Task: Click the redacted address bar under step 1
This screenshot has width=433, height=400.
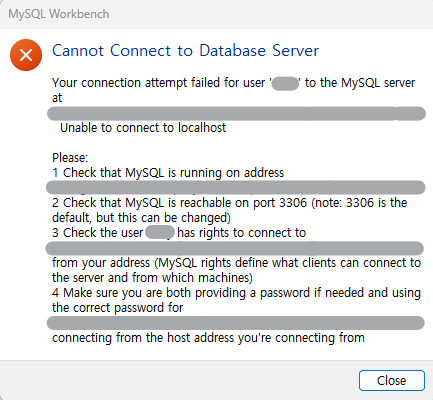Action: [x=236, y=187]
